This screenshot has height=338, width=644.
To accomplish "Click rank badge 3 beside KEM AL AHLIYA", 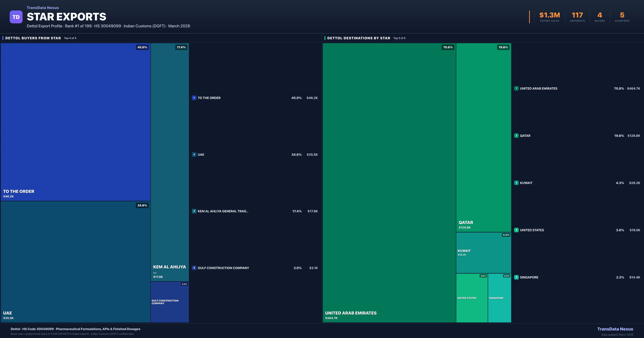I will click(194, 211).
